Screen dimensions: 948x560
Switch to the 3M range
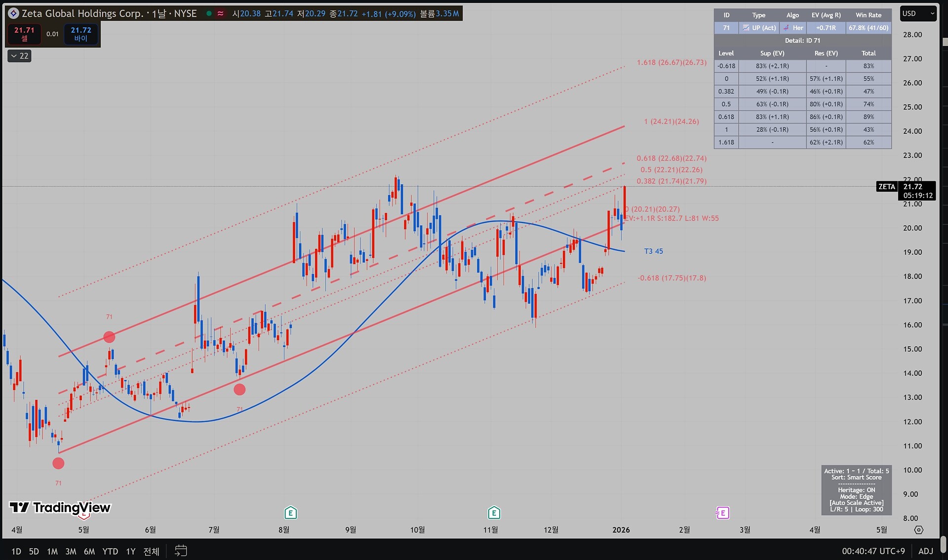pyautogui.click(x=71, y=551)
